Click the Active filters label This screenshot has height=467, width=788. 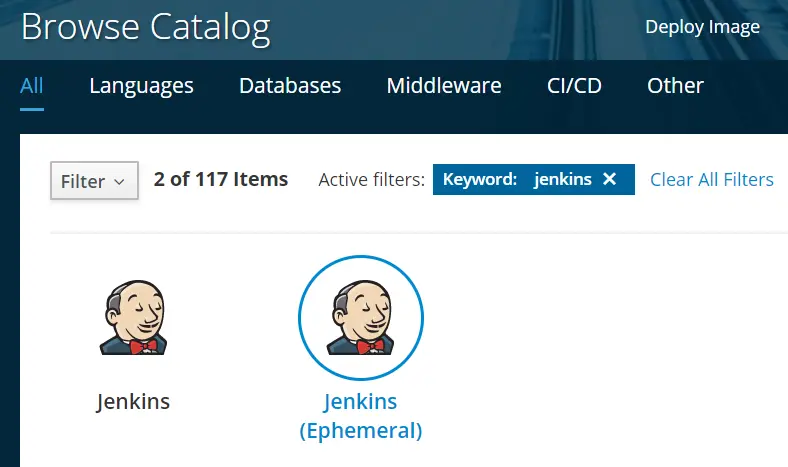tap(372, 180)
